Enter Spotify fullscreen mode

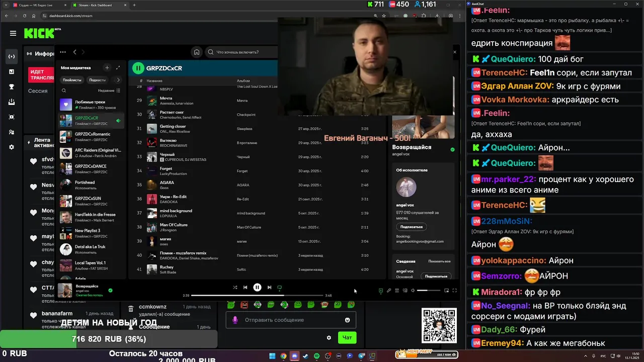454,290
